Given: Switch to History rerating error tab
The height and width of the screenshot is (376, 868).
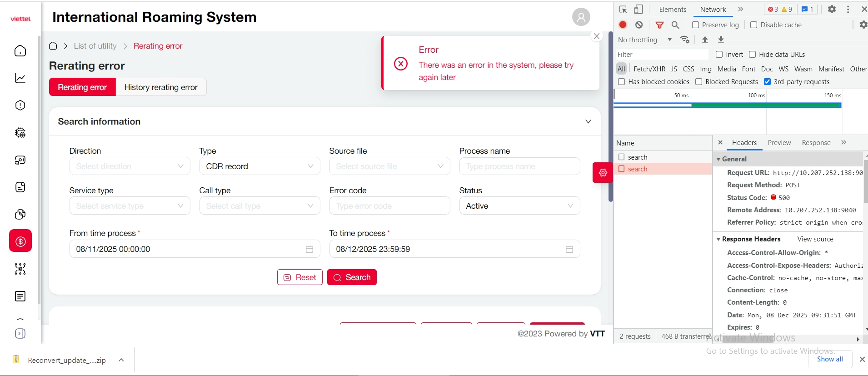Looking at the screenshot, I should tap(161, 87).
